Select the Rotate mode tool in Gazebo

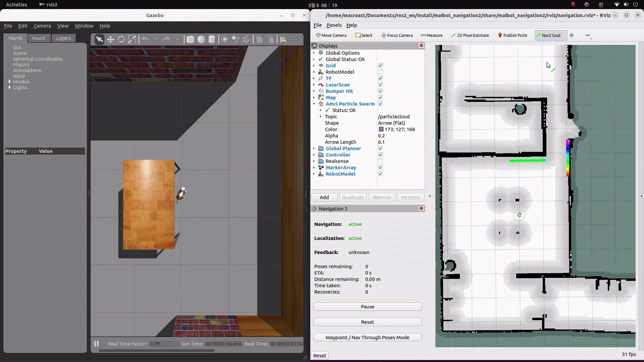point(121,39)
